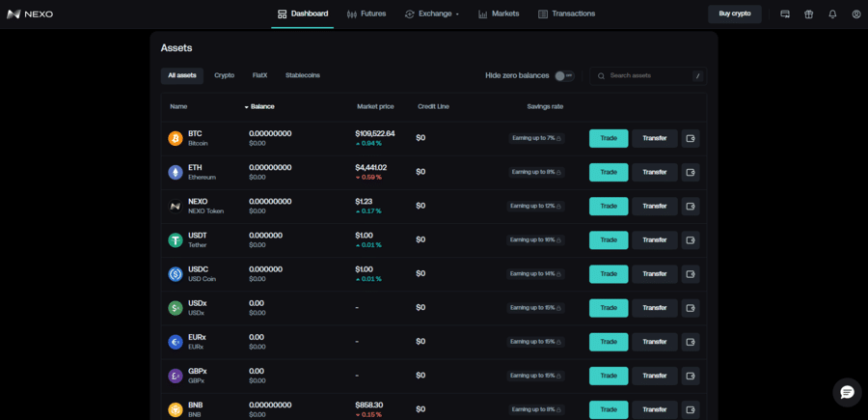Click the wallet icon in EURx row
Viewport: 868px width, 420px height.
click(x=691, y=342)
